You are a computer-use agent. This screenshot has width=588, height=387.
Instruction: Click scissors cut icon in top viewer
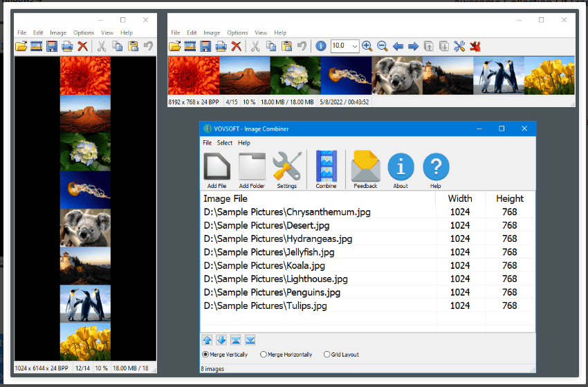(x=255, y=46)
